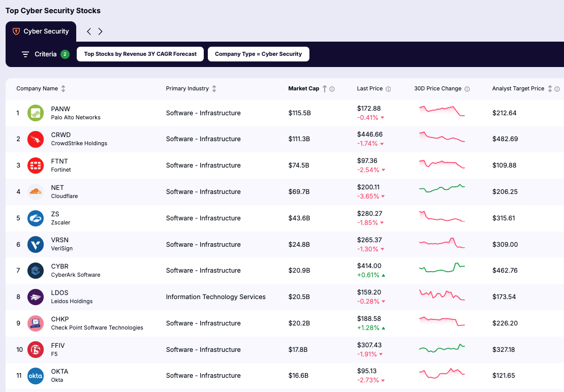Select the Information Technology Services industry cell

pyautogui.click(x=216, y=297)
